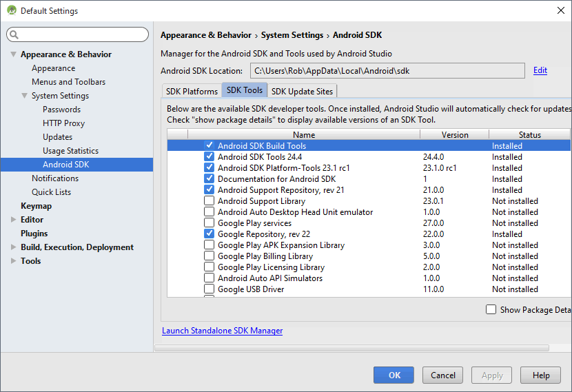Click the Help button
Image resolution: width=572 pixels, height=392 pixels.
(x=540, y=375)
